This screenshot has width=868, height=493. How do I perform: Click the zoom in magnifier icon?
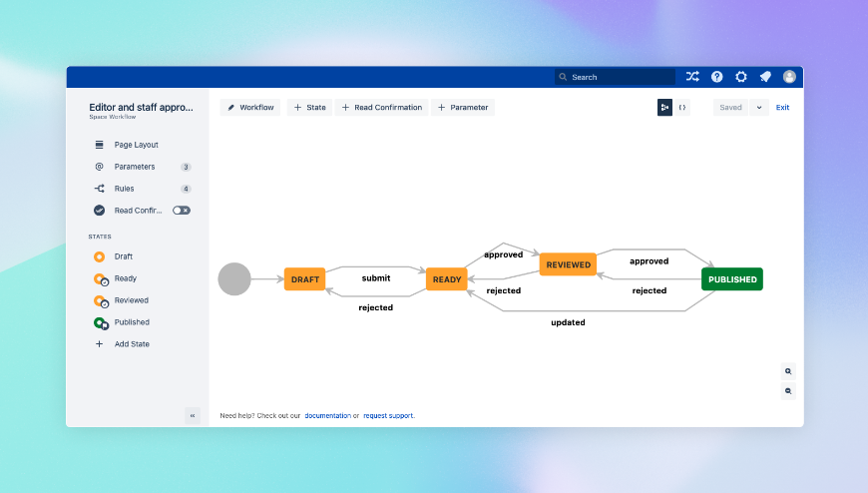click(x=788, y=371)
